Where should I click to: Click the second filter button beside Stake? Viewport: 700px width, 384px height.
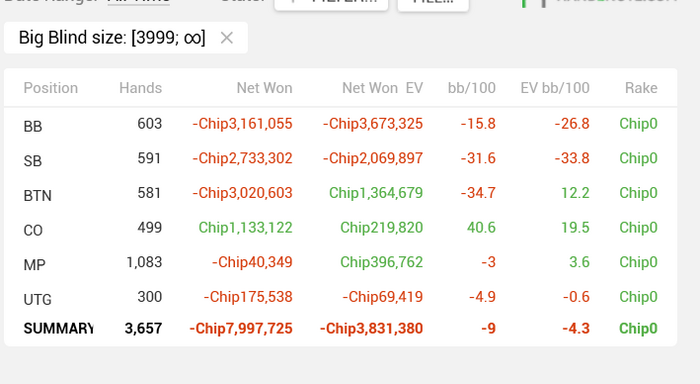(433, 4)
